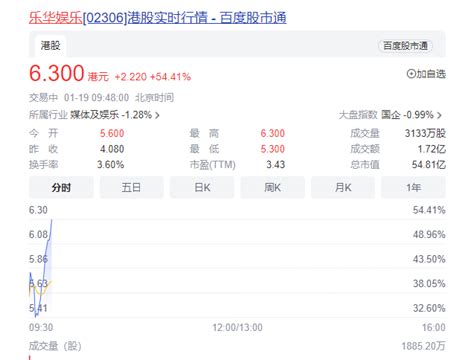Open 媒体及娱乐 -1.28% industry link
Viewport: 474px width, 360px height.
tap(111, 115)
